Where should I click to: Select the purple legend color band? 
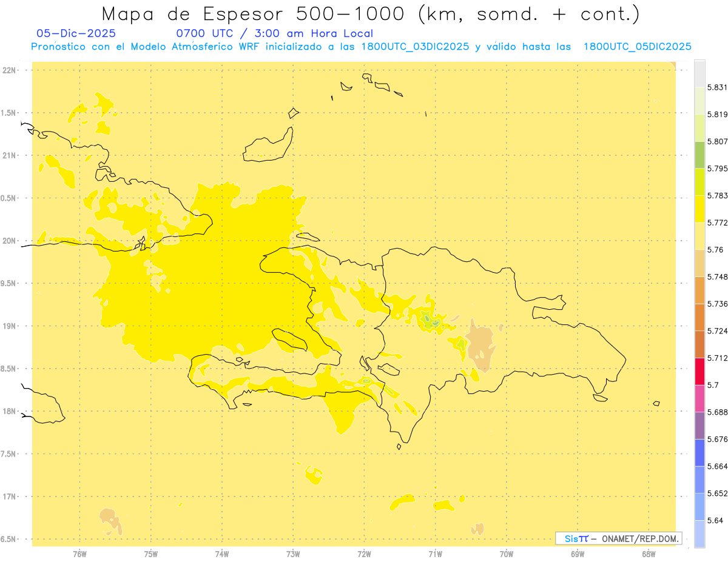tap(699, 426)
